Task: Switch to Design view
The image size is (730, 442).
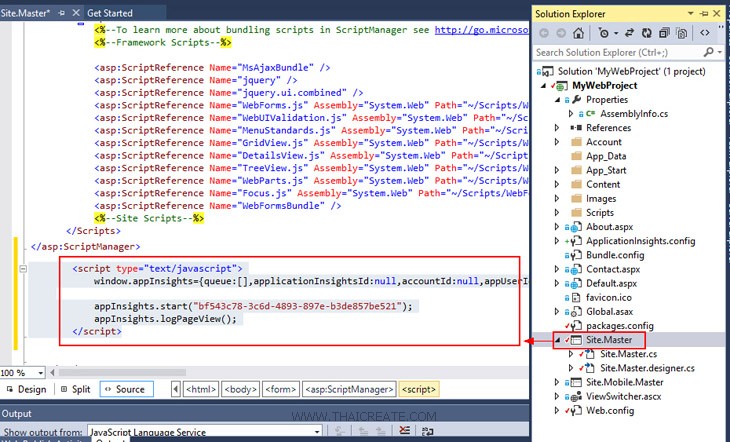Action: pyautogui.click(x=27, y=389)
